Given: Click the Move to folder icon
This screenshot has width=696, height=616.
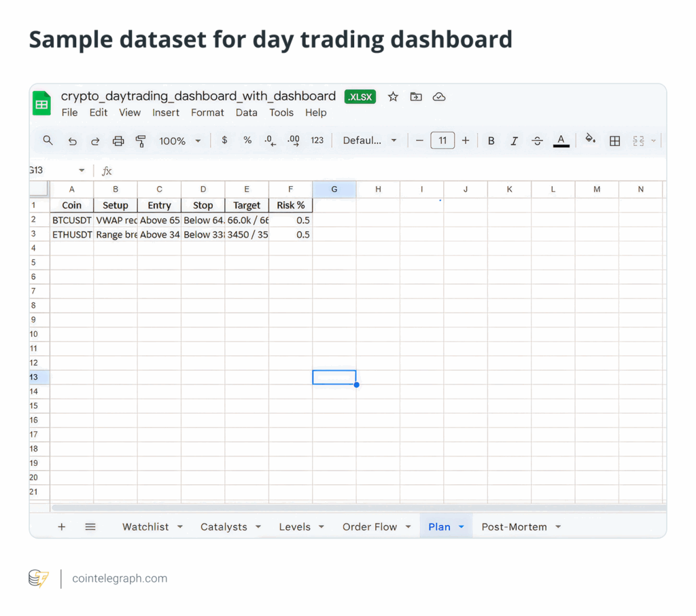Looking at the screenshot, I should click(416, 96).
